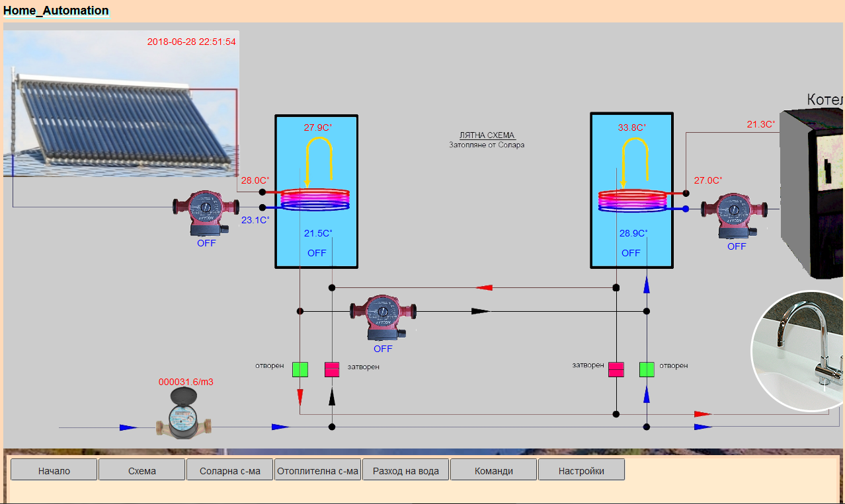Click the Команди button
The image size is (845, 504).
click(x=494, y=470)
